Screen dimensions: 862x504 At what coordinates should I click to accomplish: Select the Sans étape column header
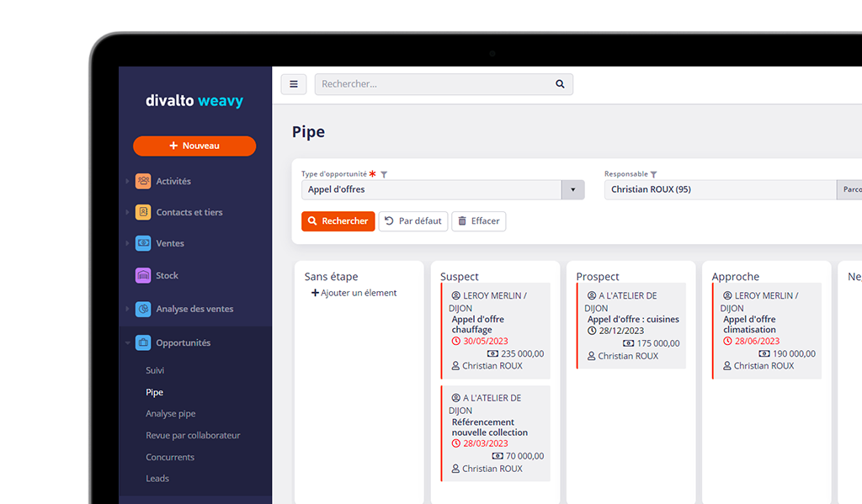tap(331, 277)
